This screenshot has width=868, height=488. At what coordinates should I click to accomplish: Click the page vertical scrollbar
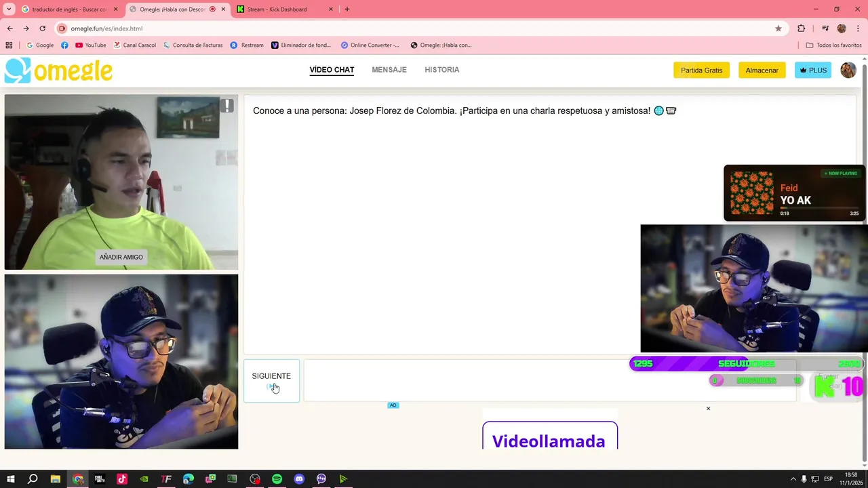pos(864,261)
